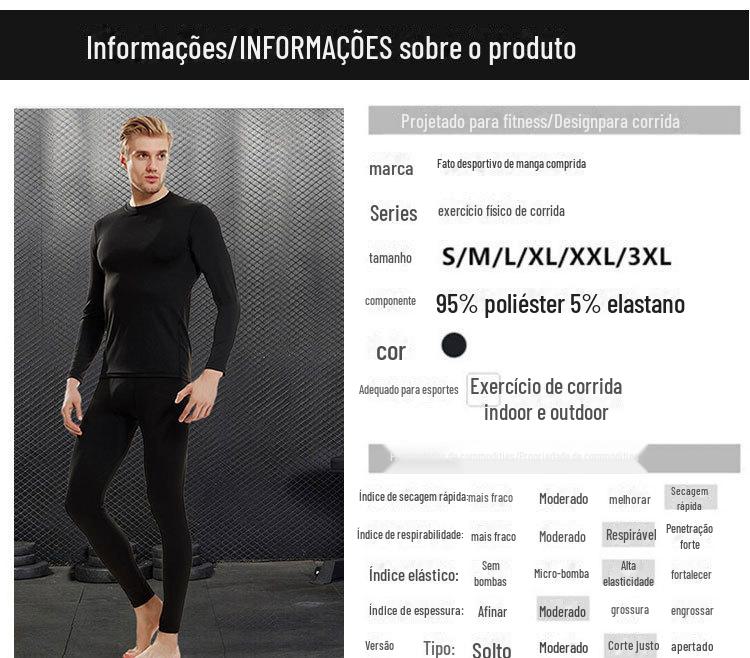The image size is (750, 658).
Task: Click the product information header title
Action: click(331, 48)
